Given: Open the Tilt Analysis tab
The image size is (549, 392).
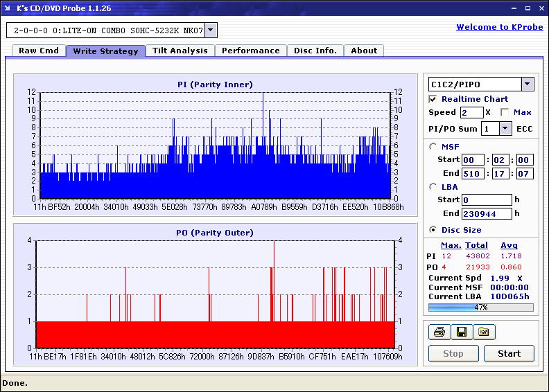Looking at the screenshot, I should click(x=180, y=51).
